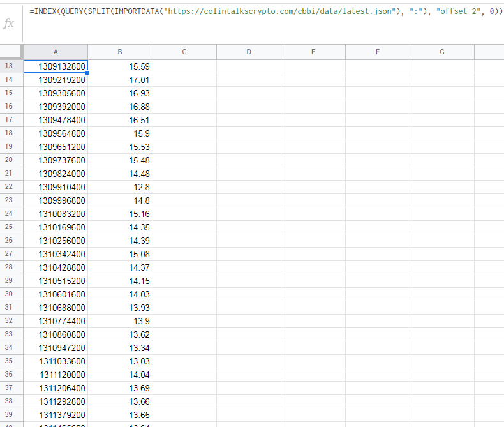504x427 pixels.
Task: Click cell with value 16.51
Action: coord(120,120)
